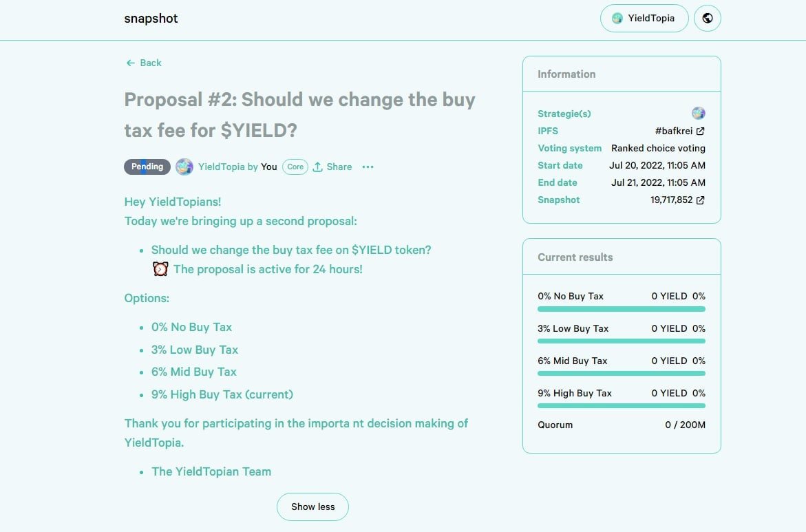Click the #bafkrei IPFS hash link
The width and height of the screenshot is (806, 532).
coord(674,131)
